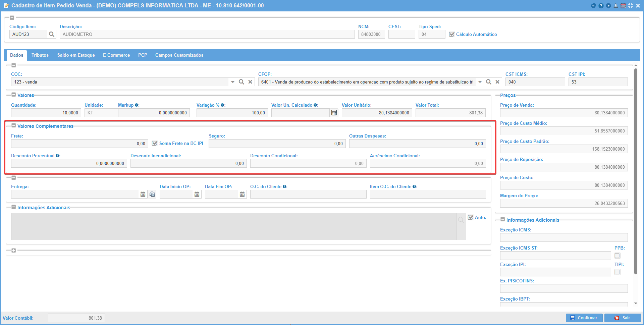The height and width of the screenshot is (325, 644).
Task: Click the Outras Despesas field
Action: [x=418, y=144]
